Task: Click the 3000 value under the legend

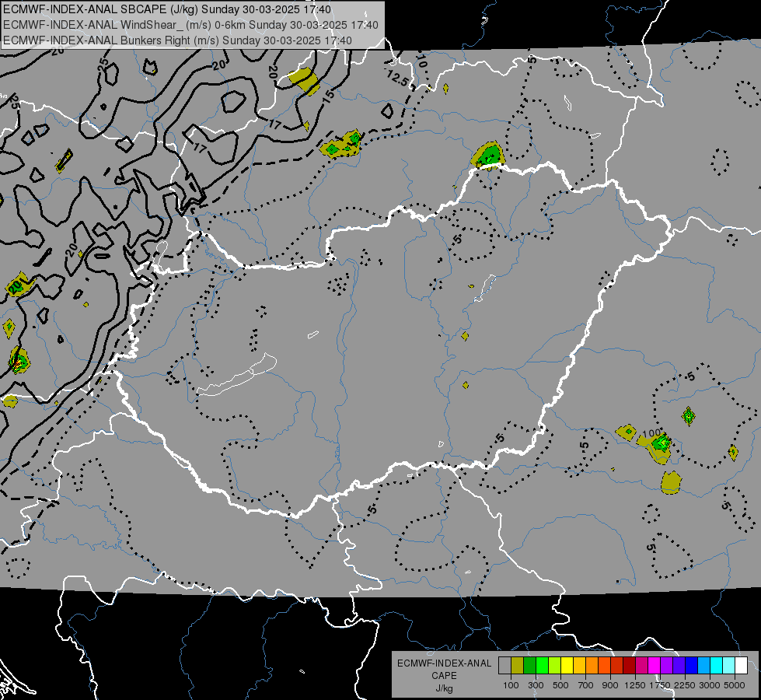Action: click(x=710, y=685)
